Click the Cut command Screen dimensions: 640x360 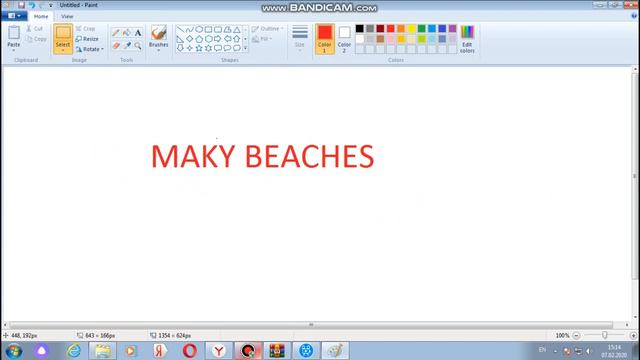(35, 29)
